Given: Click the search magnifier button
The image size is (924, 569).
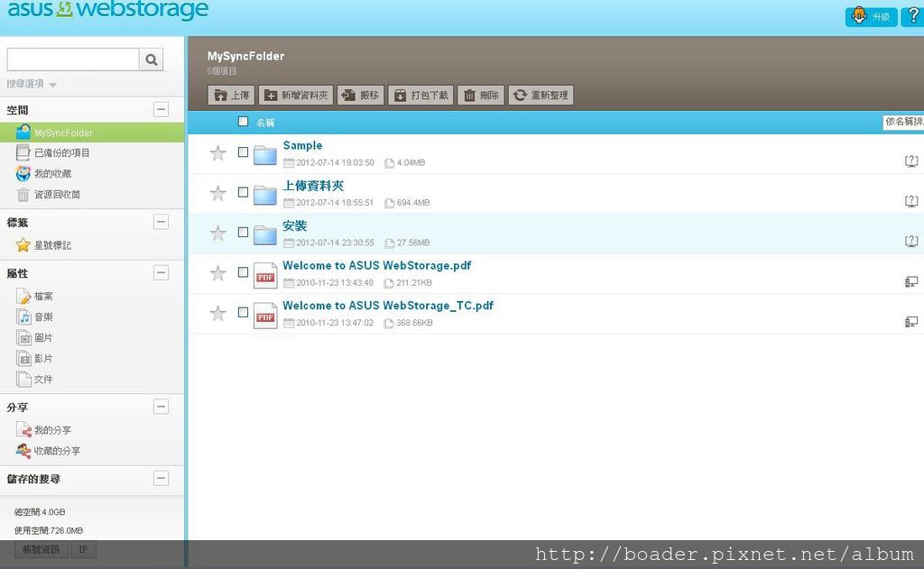Looking at the screenshot, I should click(152, 60).
